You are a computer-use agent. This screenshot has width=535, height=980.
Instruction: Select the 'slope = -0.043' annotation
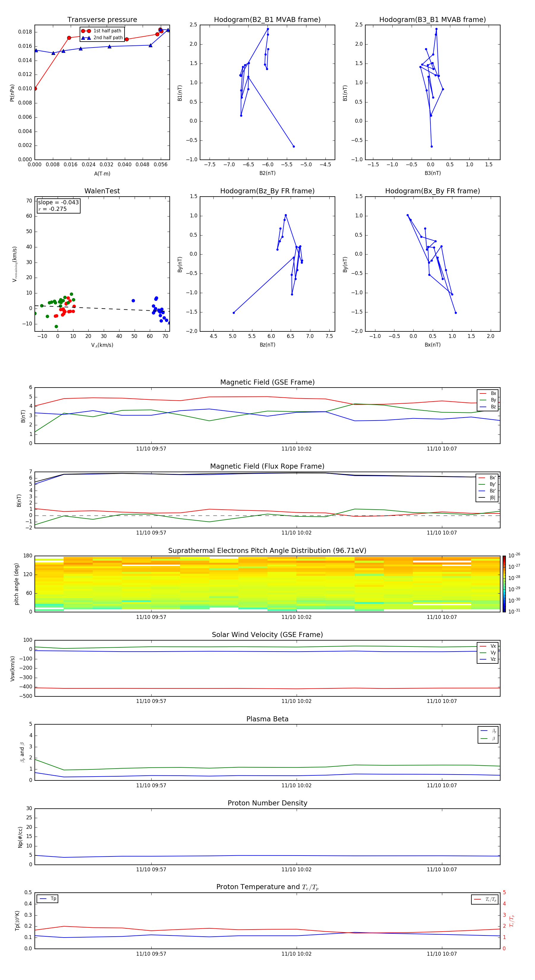[x=58, y=203]
